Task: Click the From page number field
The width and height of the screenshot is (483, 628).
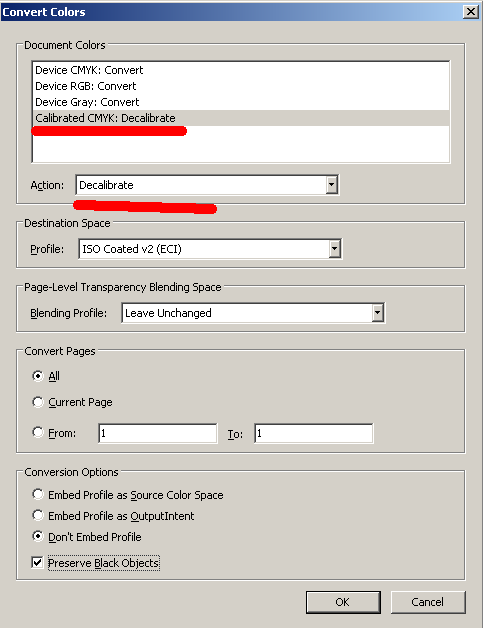Action: click(x=158, y=433)
